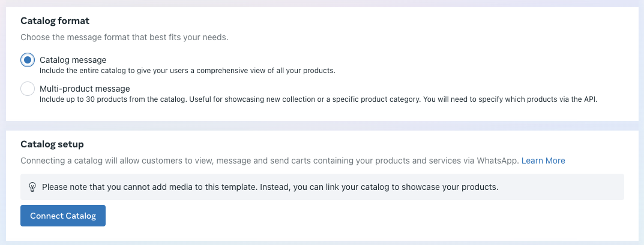Click the "Please note" media template notice
Screen dimensions: 644x245
coord(270,187)
